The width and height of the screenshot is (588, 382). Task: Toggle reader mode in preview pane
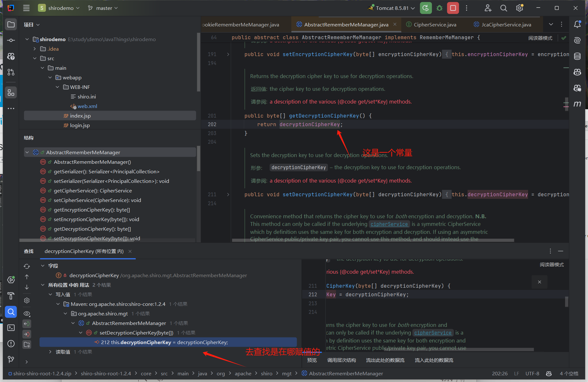(x=552, y=265)
